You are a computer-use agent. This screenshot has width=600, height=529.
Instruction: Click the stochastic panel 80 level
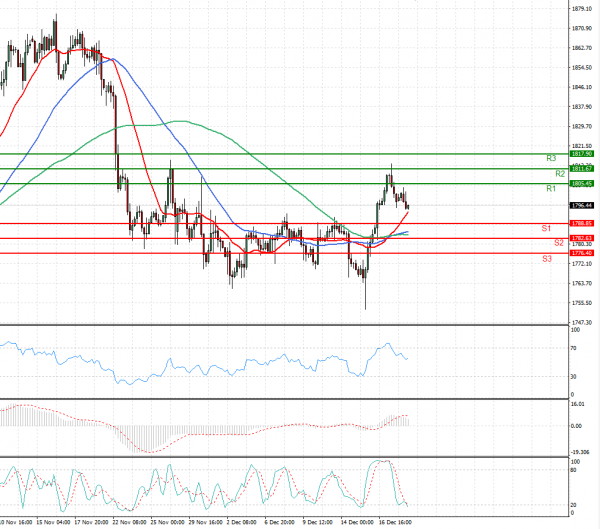[x=573, y=470]
